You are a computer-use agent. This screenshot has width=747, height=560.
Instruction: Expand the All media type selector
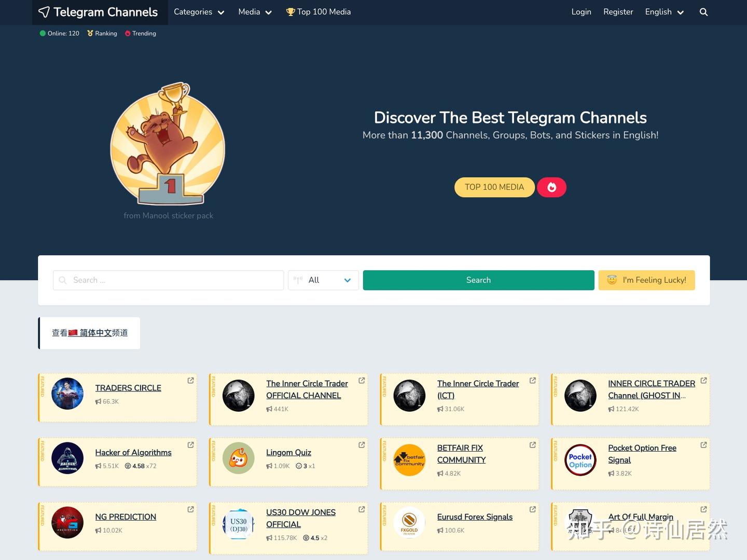click(x=323, y=280)
